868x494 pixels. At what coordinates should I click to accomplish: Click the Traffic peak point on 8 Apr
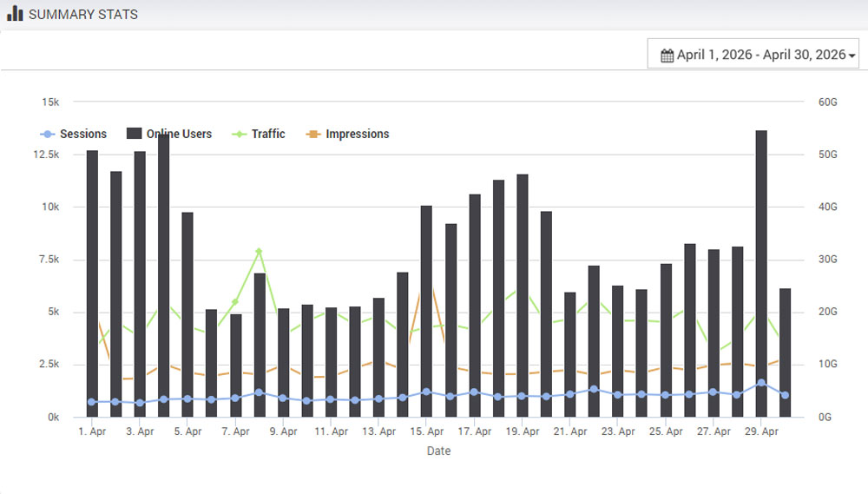point(259,252)
